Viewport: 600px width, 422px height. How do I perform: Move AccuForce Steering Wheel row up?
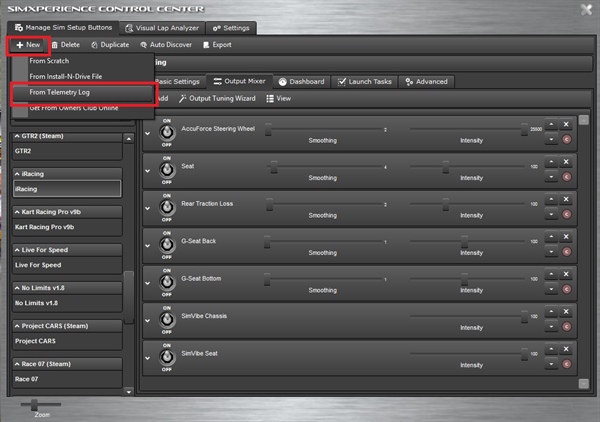coord(551,124)
